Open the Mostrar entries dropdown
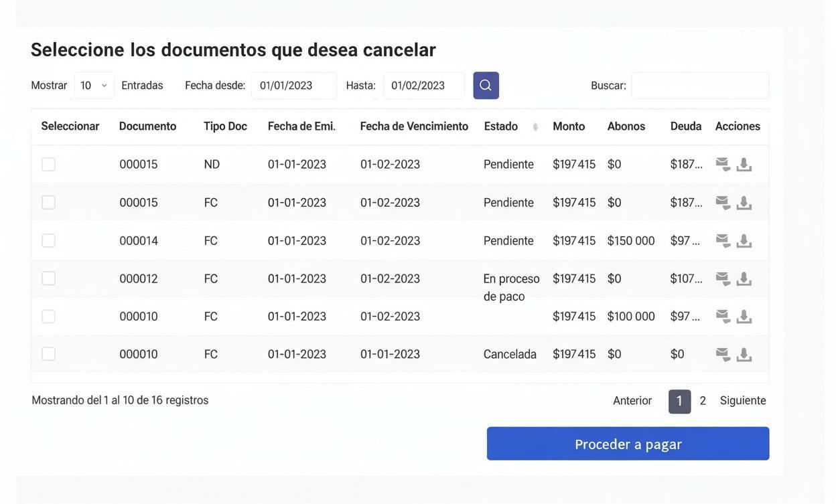 tap(94, 86)
